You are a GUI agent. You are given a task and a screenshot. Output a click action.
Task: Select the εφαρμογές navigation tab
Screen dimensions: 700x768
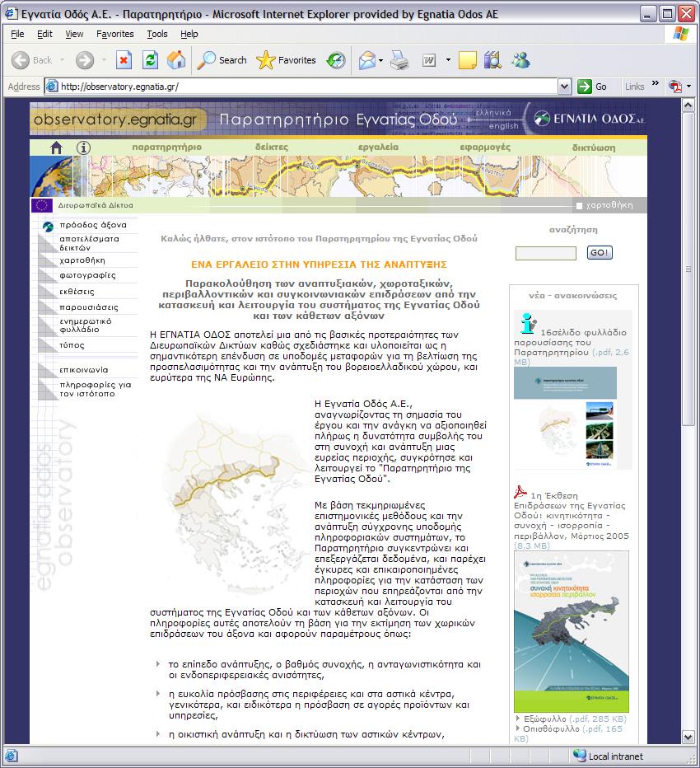pos(485,147)
